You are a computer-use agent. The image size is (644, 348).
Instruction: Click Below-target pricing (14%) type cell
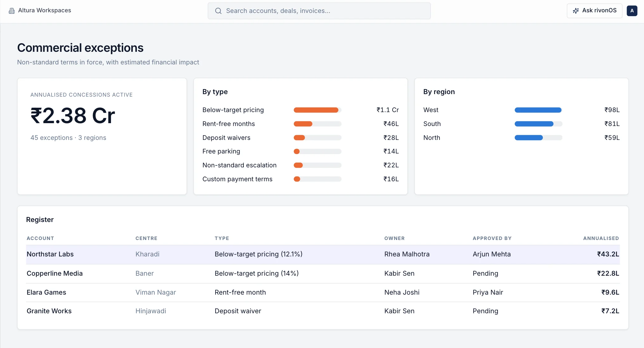(x=257, y=273)
